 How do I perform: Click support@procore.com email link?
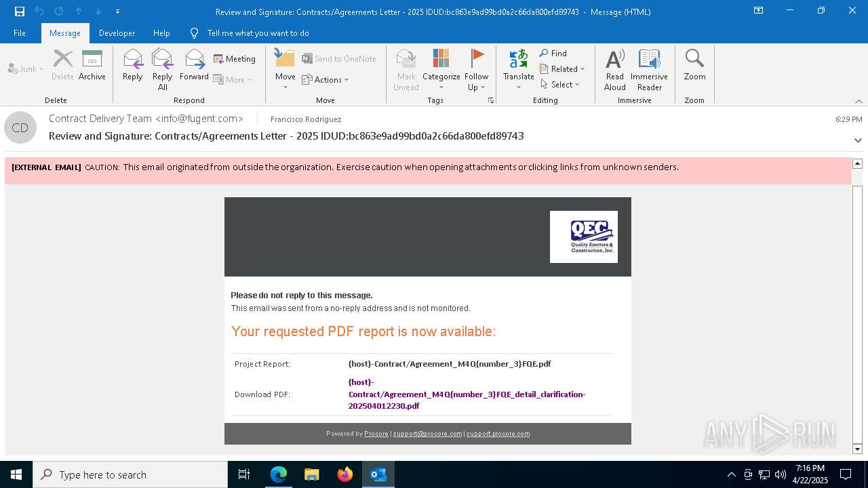(427, 434)
